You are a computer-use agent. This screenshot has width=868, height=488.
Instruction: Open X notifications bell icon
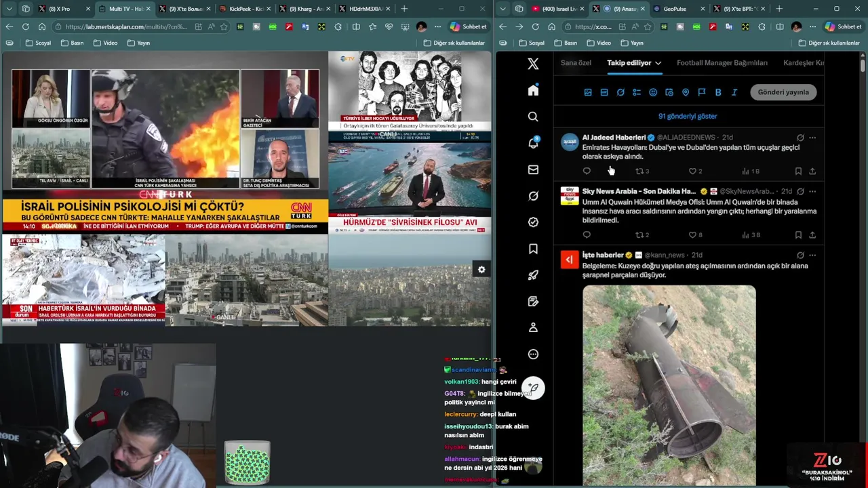(x=533, y=143)
